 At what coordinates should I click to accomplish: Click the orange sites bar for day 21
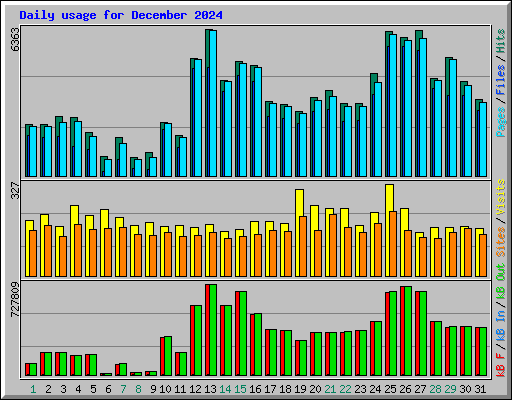pyautogui.click(x=333, y=245)
